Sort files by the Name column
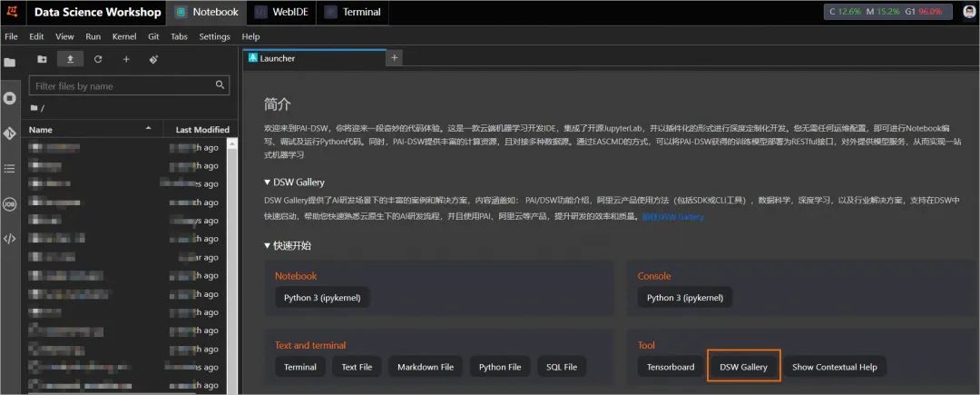Viewport: 980px width, 395px height. click(41, 130)
